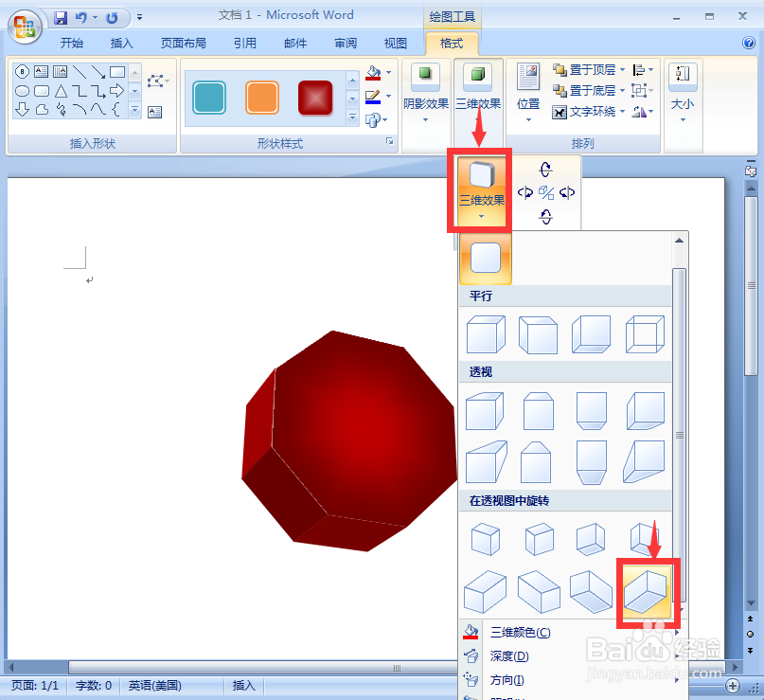This screenshot has width=764, height=700.
Task: Select the highlighted last rotated 3D style
Action: click(645, 592)
